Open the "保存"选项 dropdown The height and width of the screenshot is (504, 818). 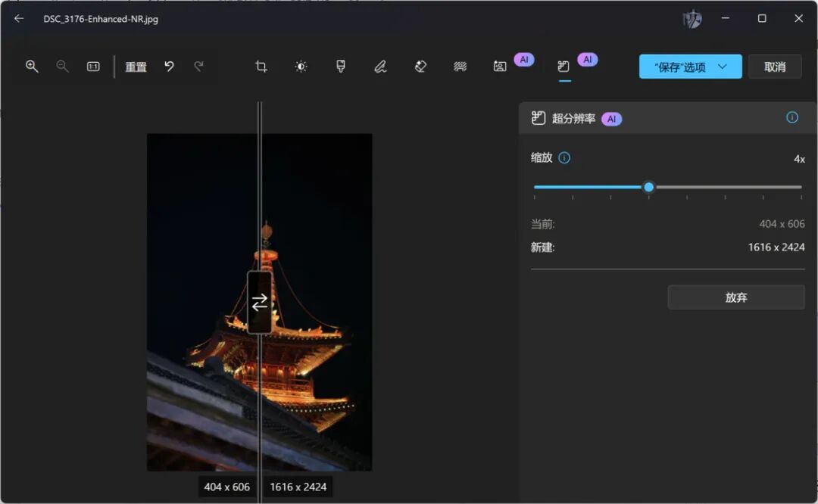tap(690, 67)
